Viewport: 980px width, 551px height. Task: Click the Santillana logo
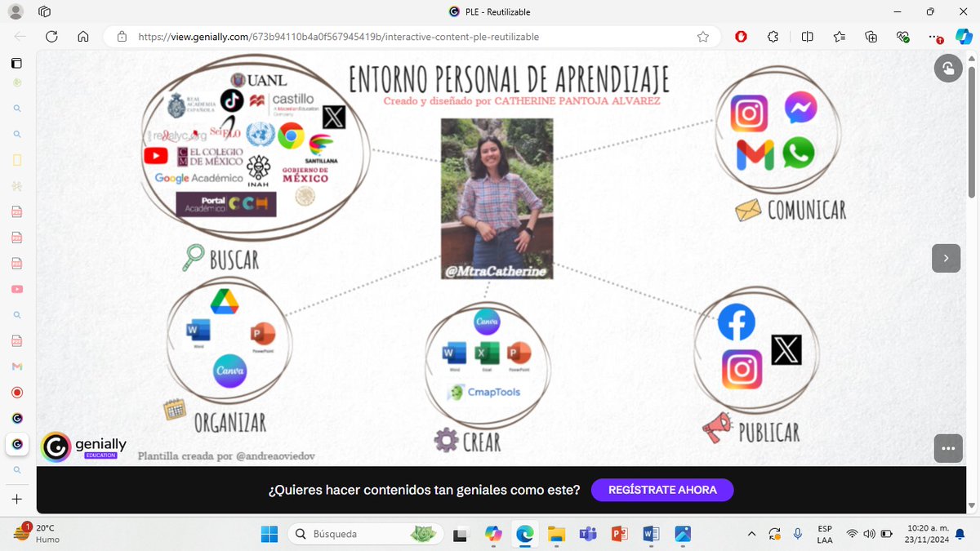pyautogui.click(x=321, y=149)
